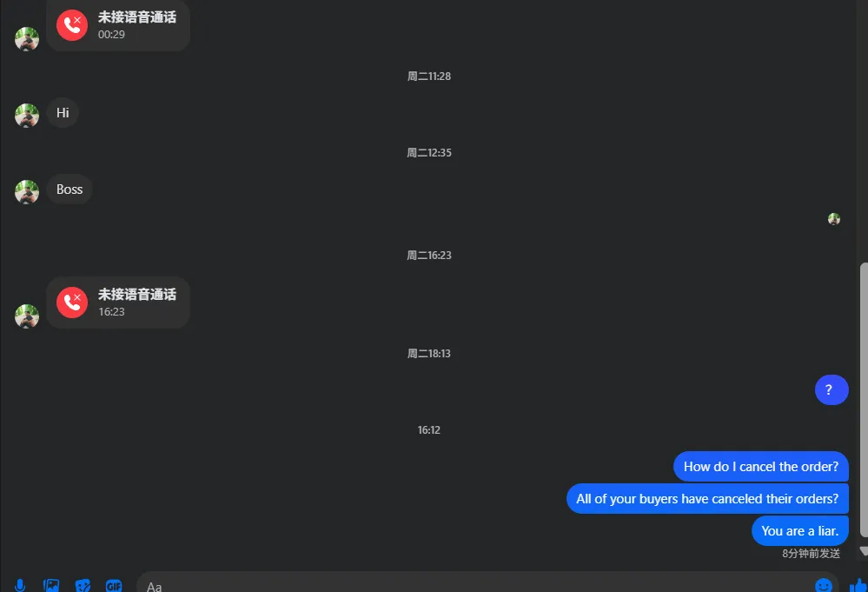Click the message input field Aa

coord(487,582)
